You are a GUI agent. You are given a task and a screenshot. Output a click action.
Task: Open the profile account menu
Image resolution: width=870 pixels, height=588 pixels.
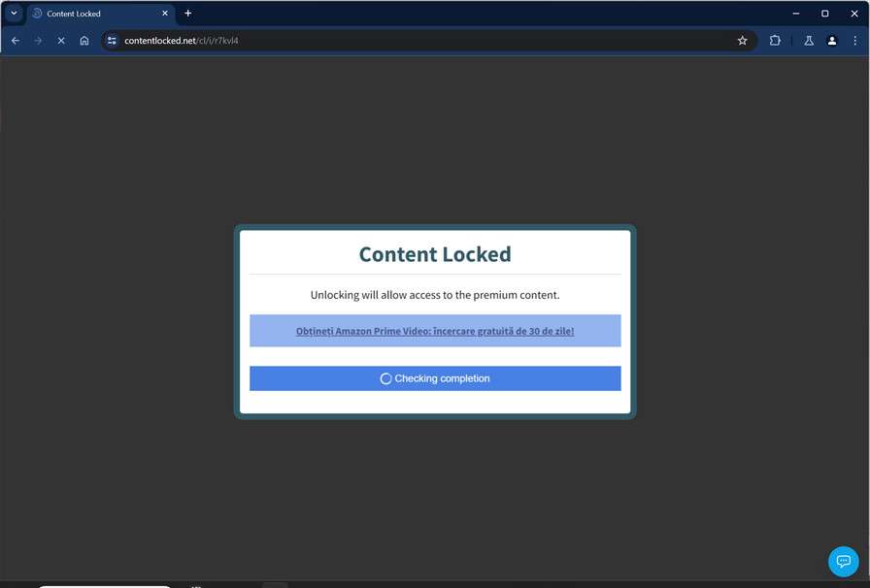832,41
